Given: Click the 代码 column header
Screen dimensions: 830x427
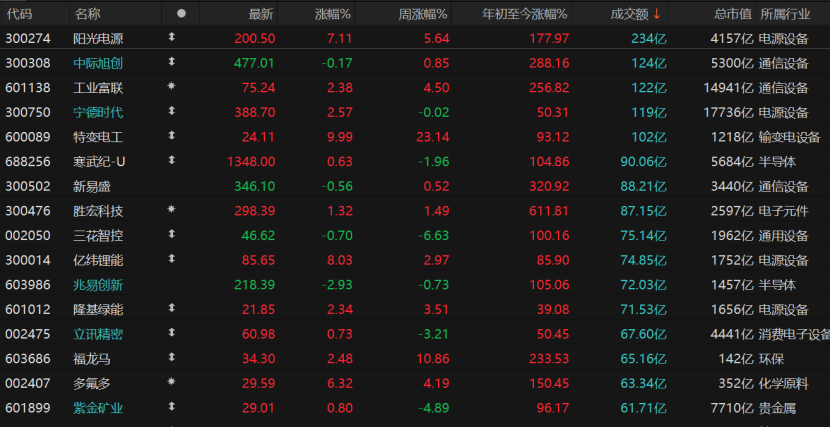Looking at the screenshot, I should [19, 14].
